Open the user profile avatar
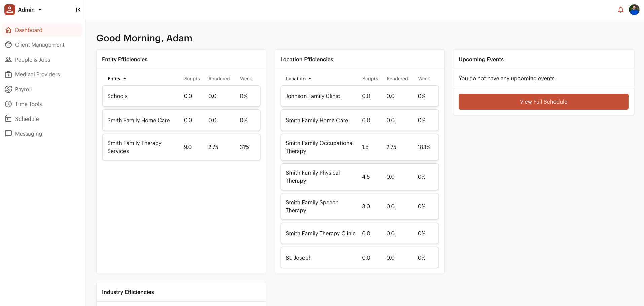Screen dimensions: 644x306 coord(634,10)
